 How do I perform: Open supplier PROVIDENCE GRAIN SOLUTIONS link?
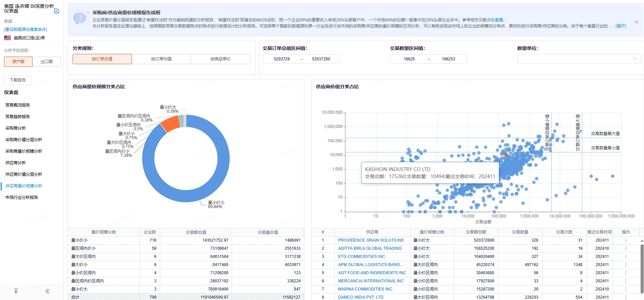[371, 240]
